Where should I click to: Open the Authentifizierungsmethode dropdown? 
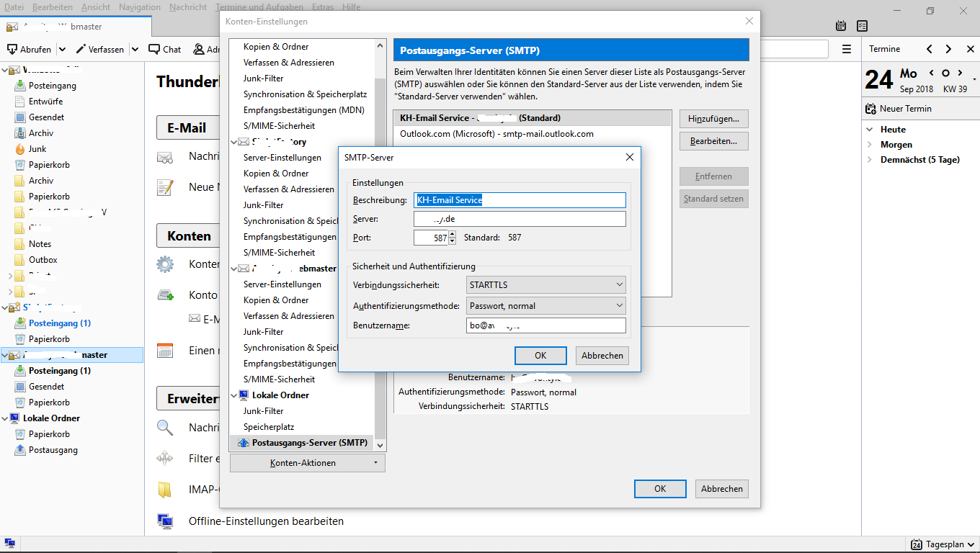(x=546, y=306)
